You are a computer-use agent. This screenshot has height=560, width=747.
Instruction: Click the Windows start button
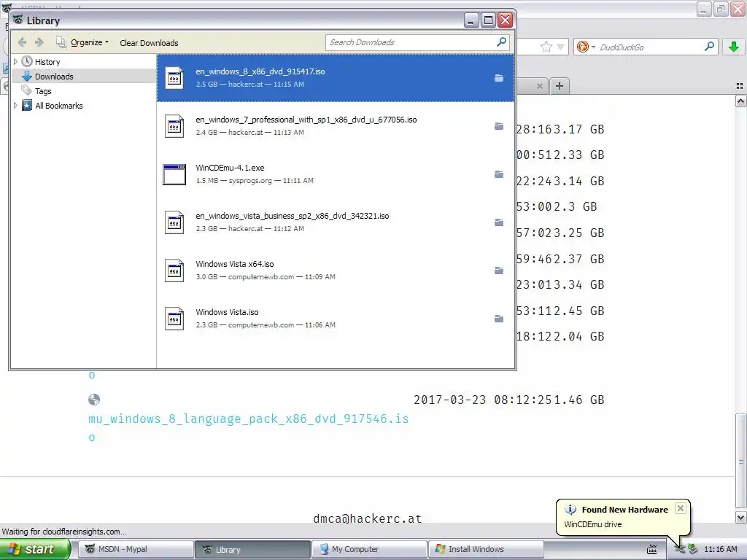click(35, 549)
